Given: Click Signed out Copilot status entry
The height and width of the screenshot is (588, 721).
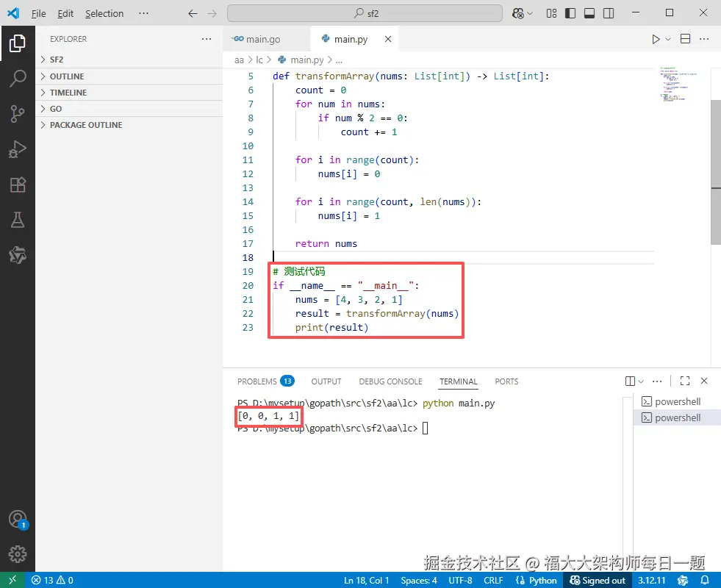Looking at the screenshot, I should [x=598, y=580].
